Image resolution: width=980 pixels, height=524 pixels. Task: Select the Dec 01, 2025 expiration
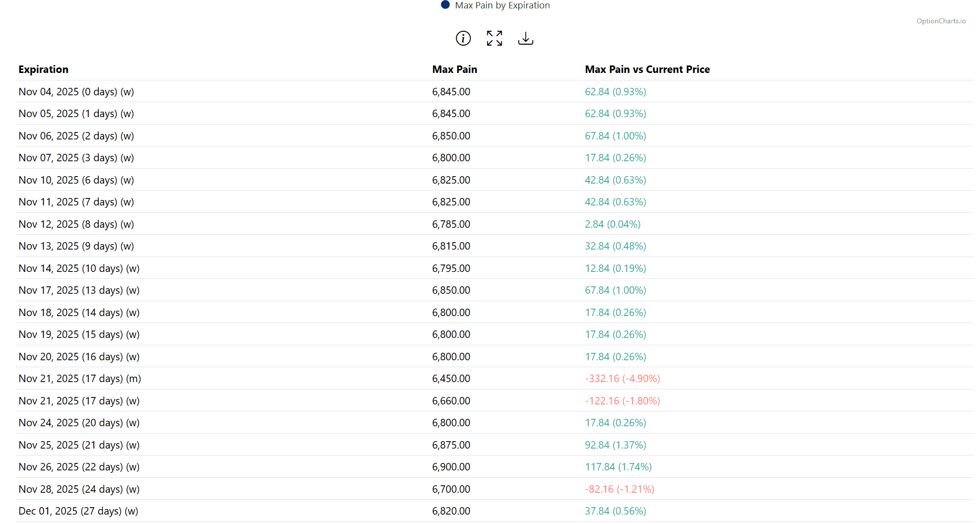[x=78, y=511]
